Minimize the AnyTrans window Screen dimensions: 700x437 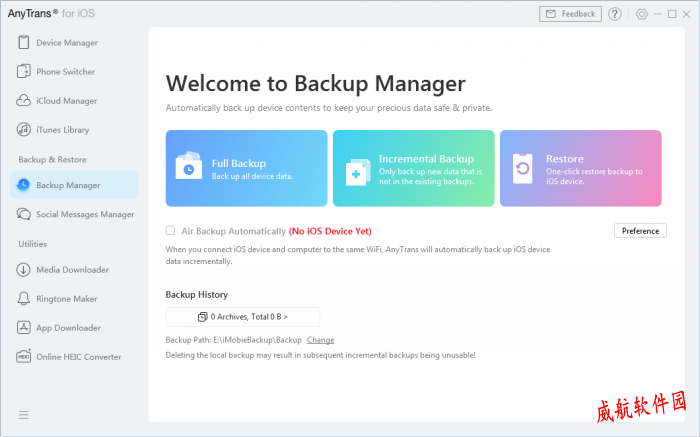tap(658, 14)
